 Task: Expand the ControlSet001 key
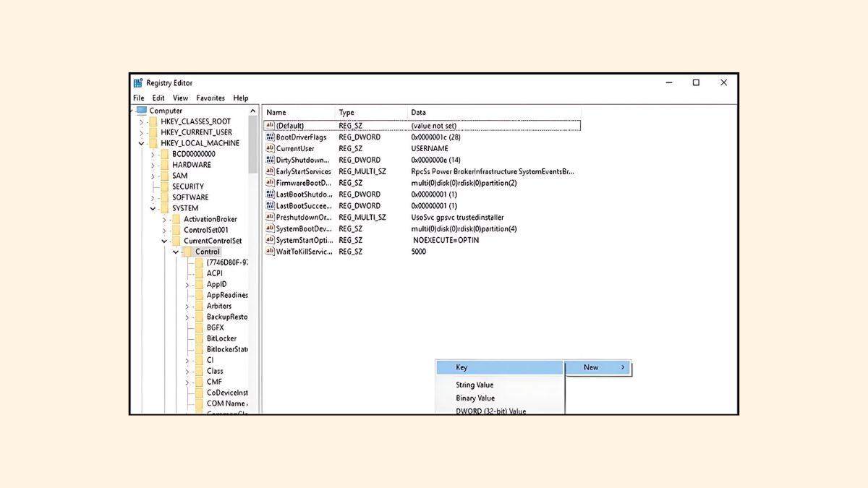(x=164, y=230)
